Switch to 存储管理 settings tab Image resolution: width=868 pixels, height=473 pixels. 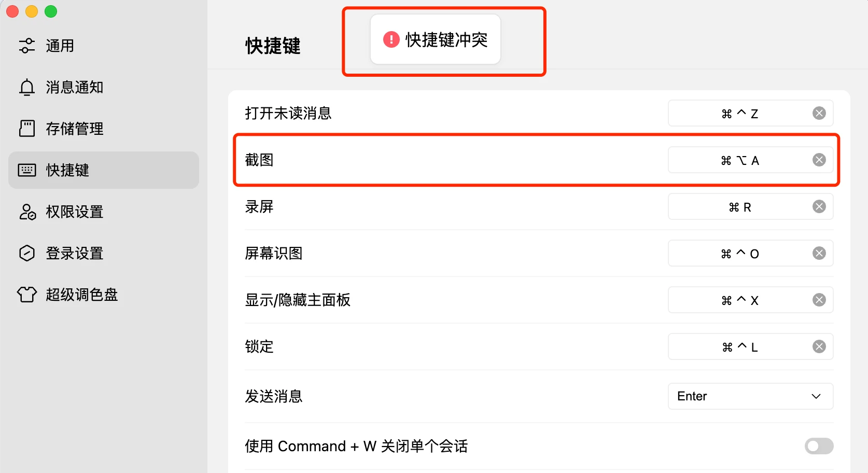[x=75, y=129]
